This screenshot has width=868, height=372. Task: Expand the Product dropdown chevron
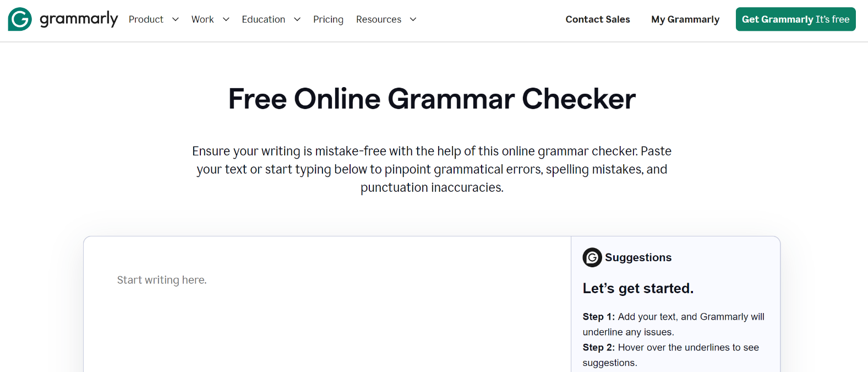pos(176,19)
